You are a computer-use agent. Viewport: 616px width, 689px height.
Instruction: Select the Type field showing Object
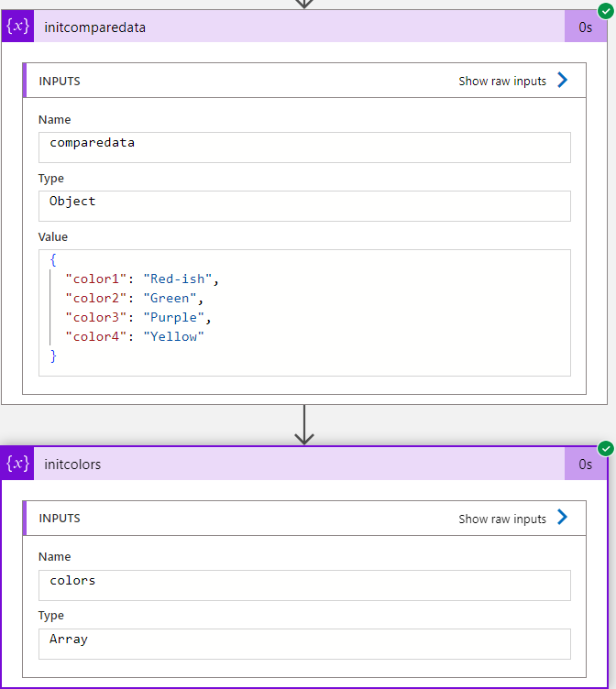pos(304,205)
